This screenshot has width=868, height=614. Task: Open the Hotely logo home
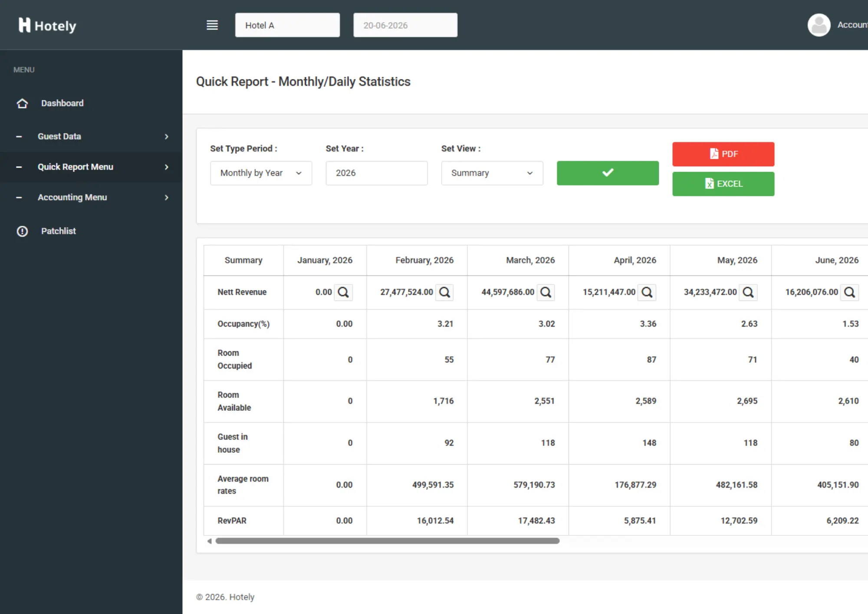click(47, 25)
